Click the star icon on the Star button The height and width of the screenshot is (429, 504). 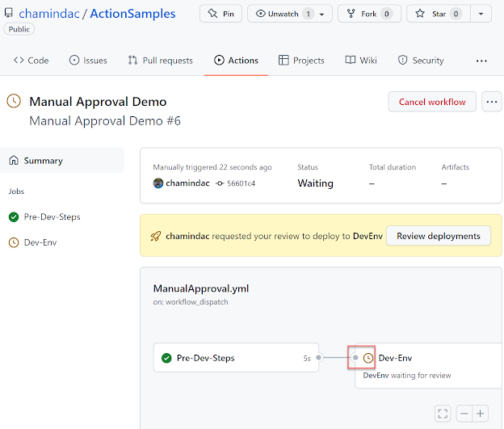coord(420,14)
